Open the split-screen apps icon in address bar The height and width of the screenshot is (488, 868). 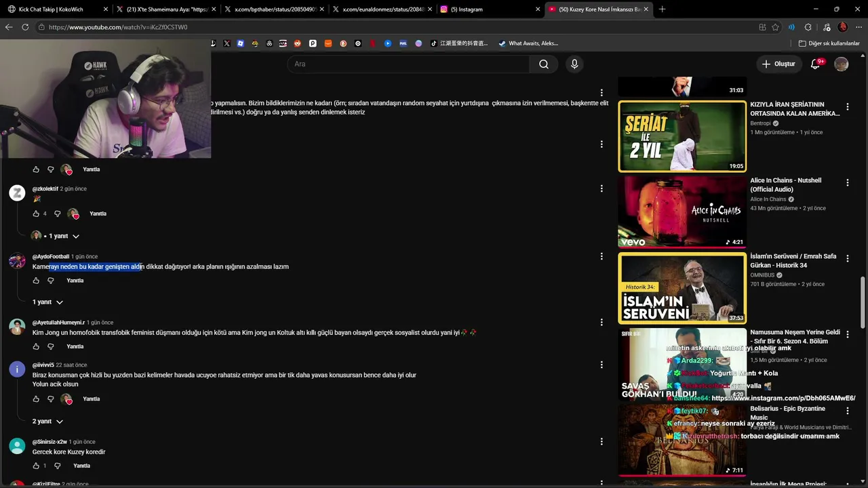pyautogui.click(x=762, y=27)
